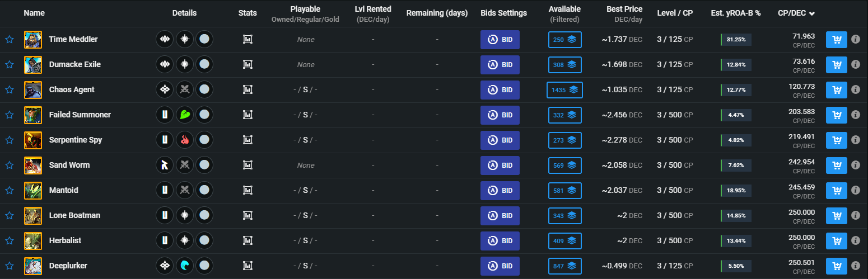Viewport: 868px width, 279px height.
Task: Expand 847 available listings for Deeplurker
Action: point(565,266)
